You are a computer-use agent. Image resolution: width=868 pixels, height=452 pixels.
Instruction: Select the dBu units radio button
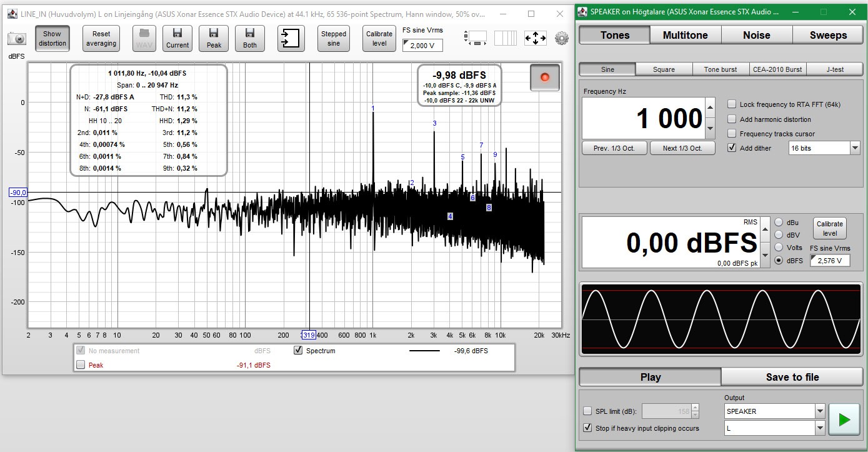[x=779, y=222]
